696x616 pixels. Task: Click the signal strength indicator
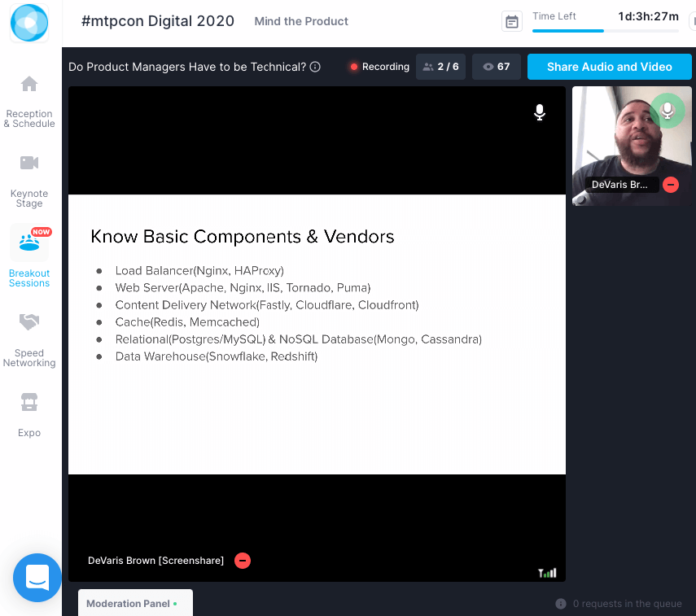click(548, 573)
